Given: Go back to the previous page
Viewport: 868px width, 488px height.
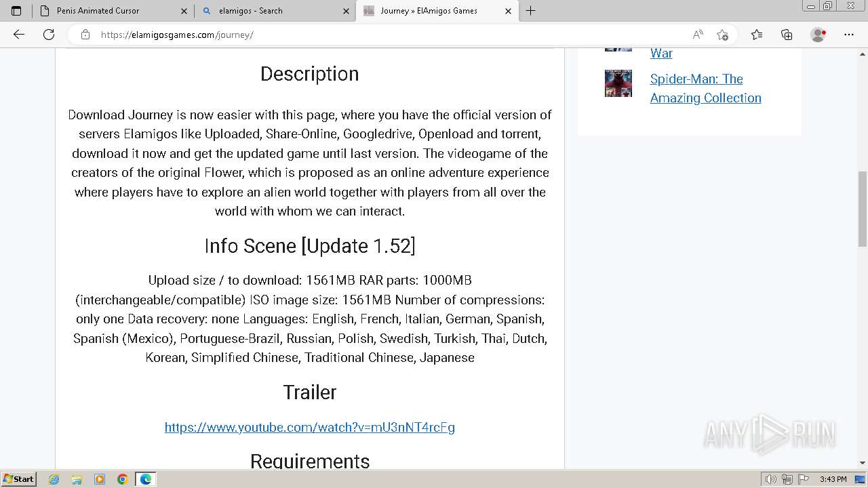Looking at the screenshot, I should click(x=19, y=35).
